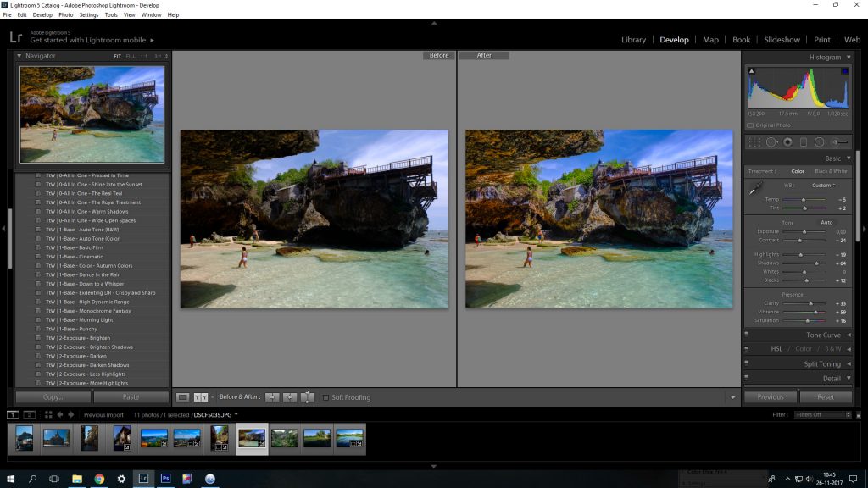This screenshot has height=488, width=868.
Task: Copy After settings to Before icon
Action: [290, 397]
